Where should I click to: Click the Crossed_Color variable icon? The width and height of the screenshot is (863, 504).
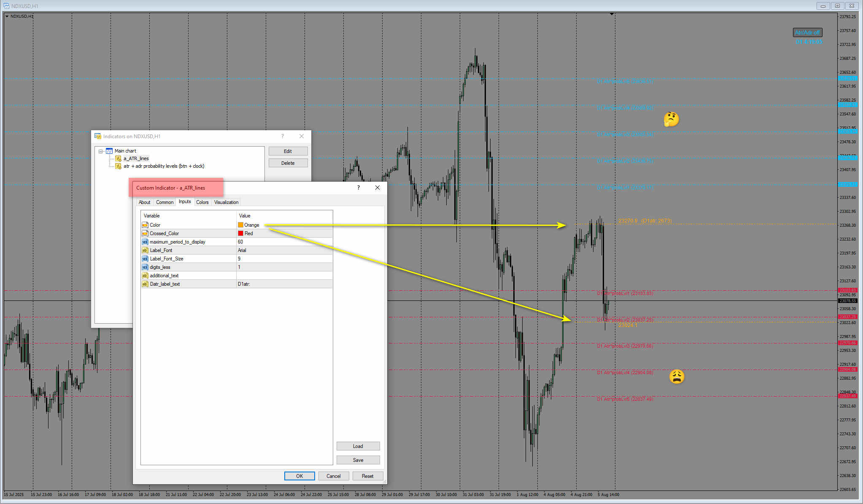coord(145,233)
